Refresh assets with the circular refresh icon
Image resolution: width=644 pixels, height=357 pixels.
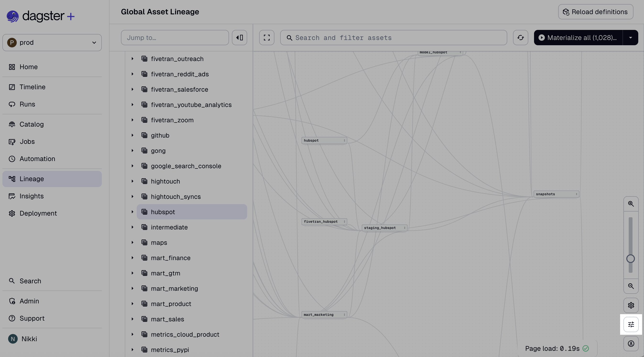[521, 38]
